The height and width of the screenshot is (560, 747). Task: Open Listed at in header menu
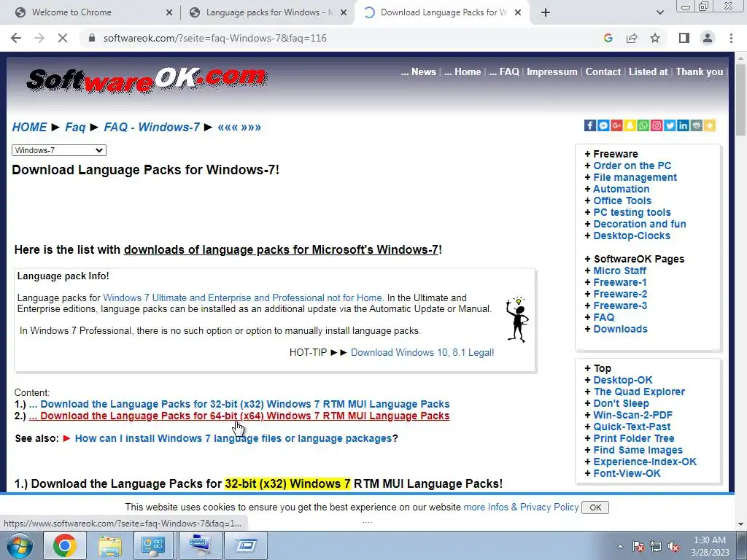pyautogui.click(x=648, y=72)
